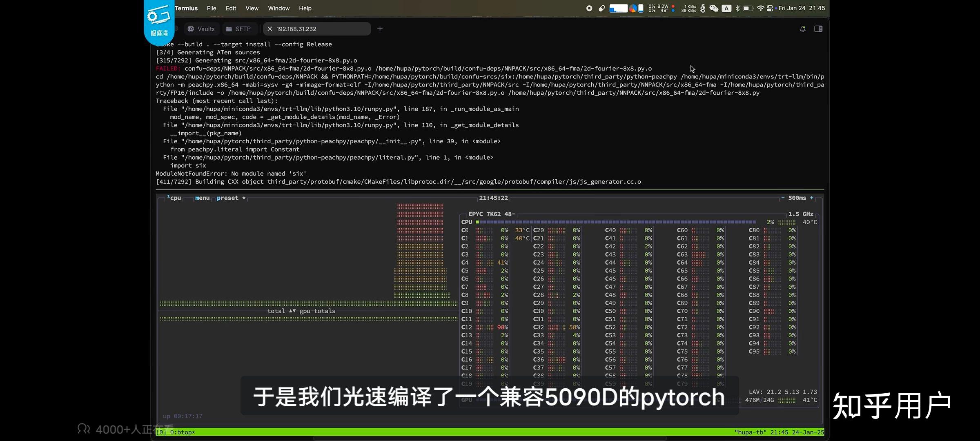Increase btop refresh interval with plus
The height and width of the screenshot is (441, 980).
tap(812, 198)
